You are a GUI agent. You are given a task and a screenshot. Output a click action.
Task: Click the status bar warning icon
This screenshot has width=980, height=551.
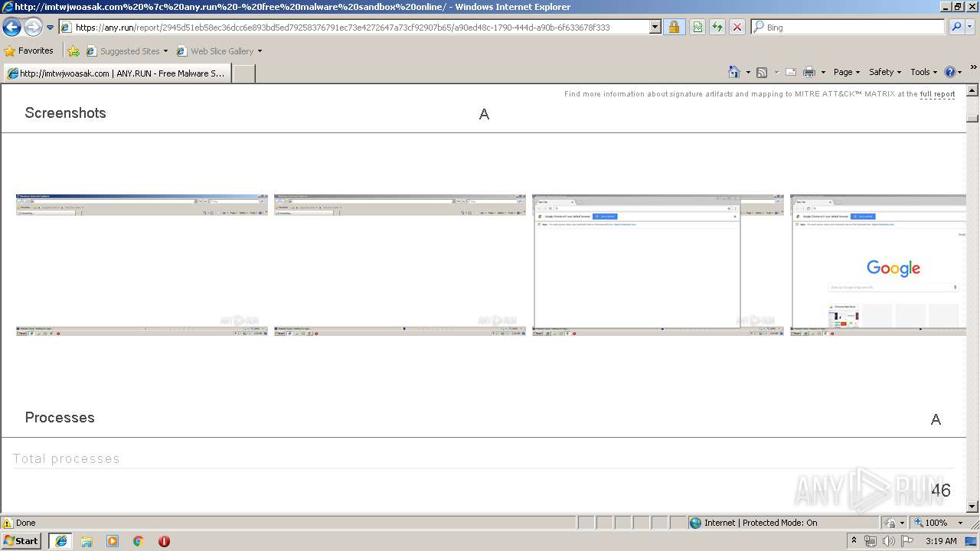(7, 523)
